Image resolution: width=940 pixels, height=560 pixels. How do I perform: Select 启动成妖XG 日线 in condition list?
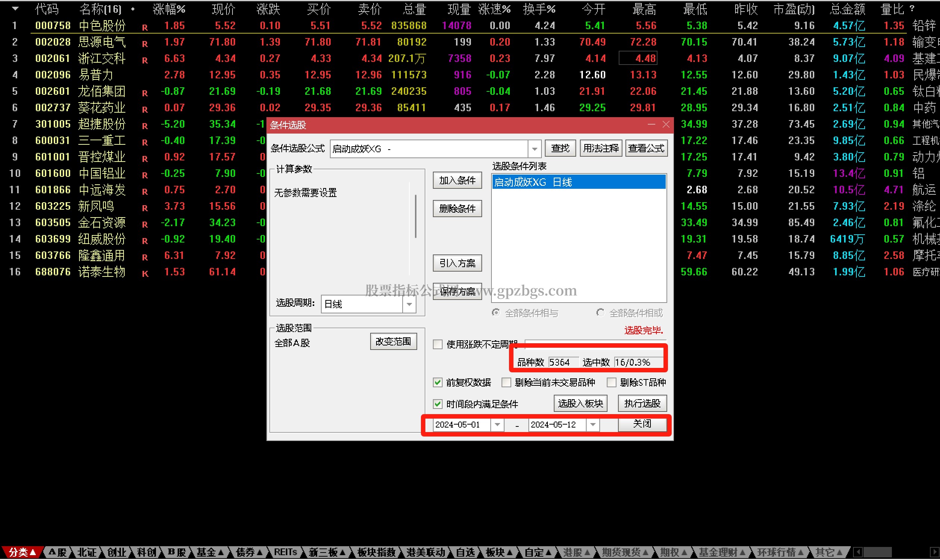coord(579,182)
